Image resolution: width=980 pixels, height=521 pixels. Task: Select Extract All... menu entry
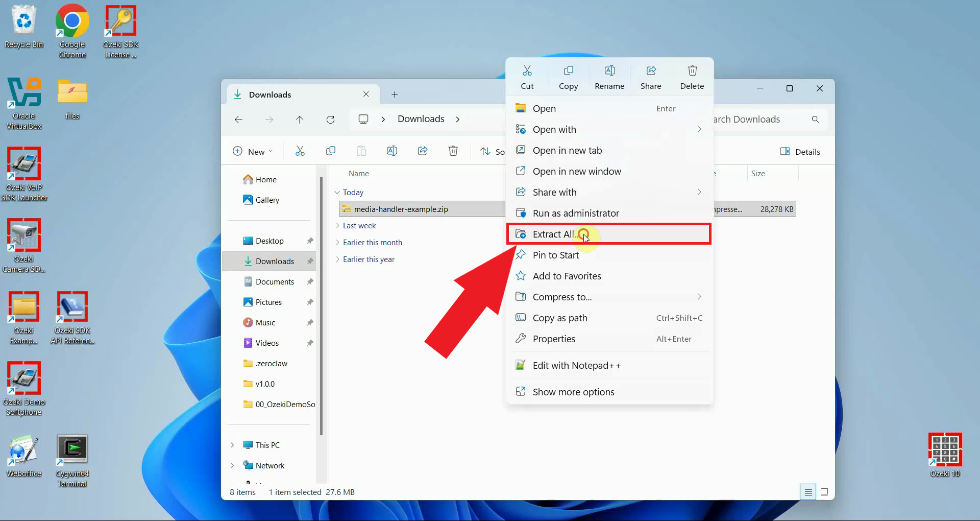pyautogui.click(x=609, y=234)
